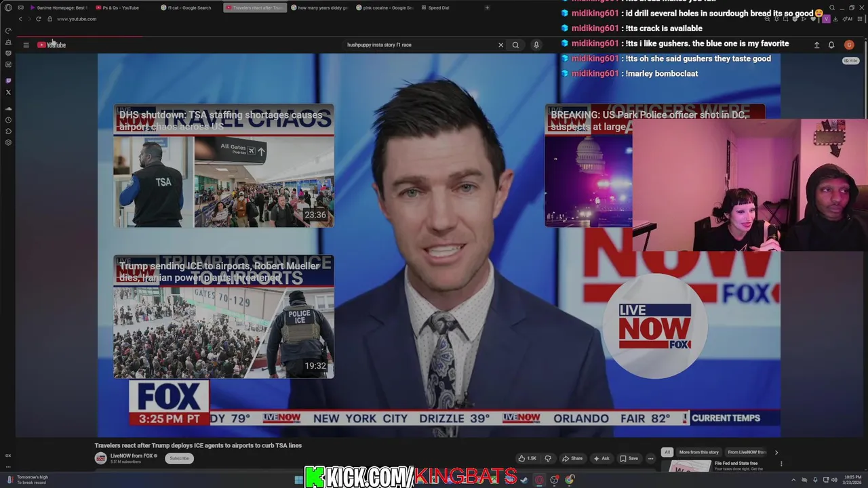Expand more filter chips with right arrow
The height and width of the screenshot is (488, 868).
(776, 452)
